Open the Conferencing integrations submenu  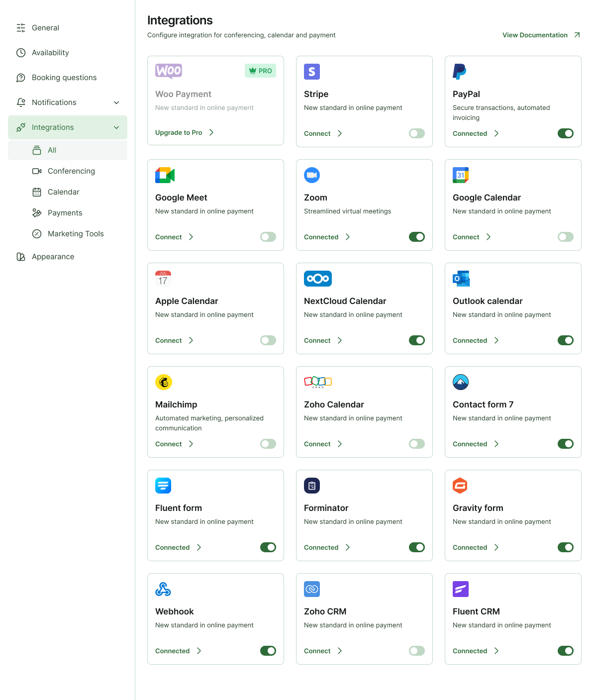pos(68,171)
